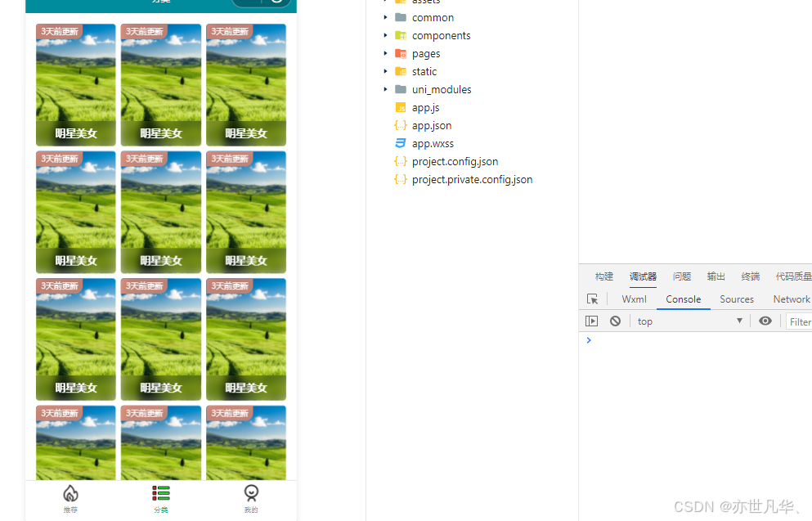
Task: Switch to the 调试器 tab
Action: point(643,276)
